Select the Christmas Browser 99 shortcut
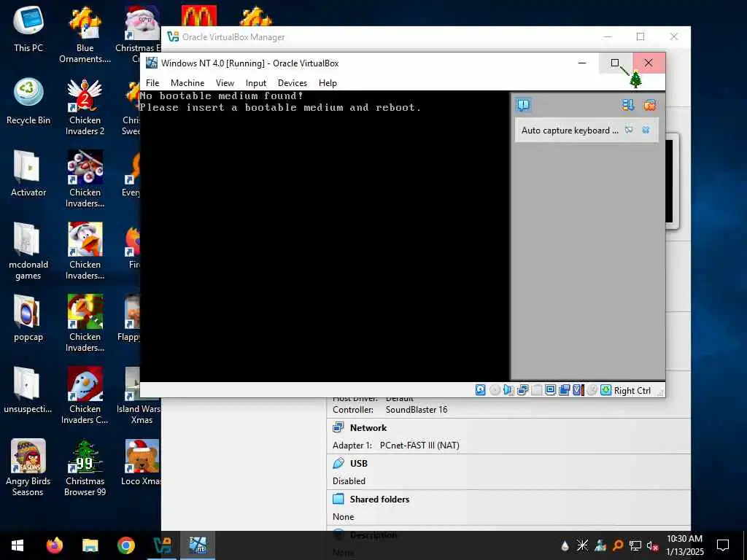 (85, 467)
